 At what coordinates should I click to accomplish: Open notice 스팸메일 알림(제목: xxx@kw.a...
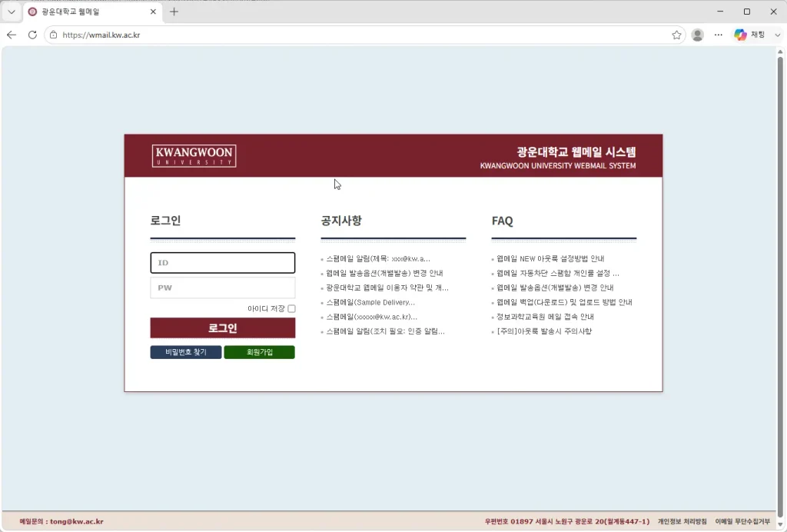tap(378, 258)
